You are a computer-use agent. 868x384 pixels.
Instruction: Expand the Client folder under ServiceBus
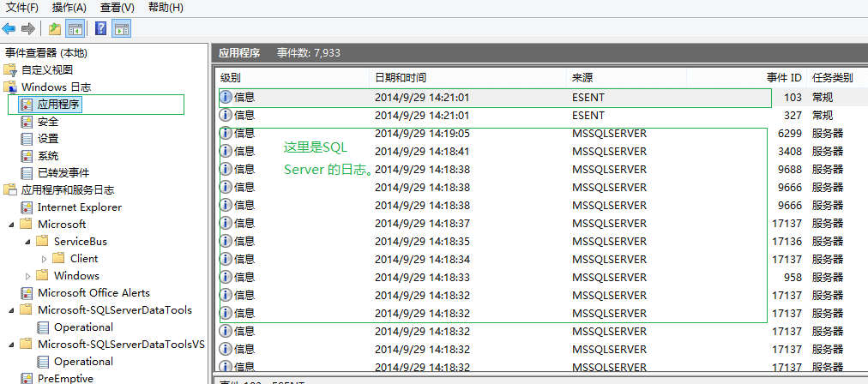click(44, 259)
